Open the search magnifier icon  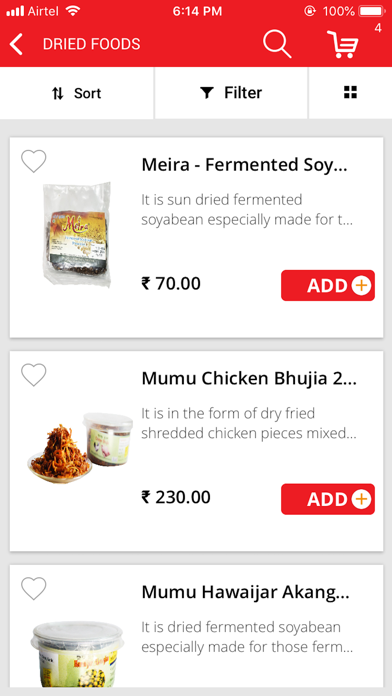point(277,44)
